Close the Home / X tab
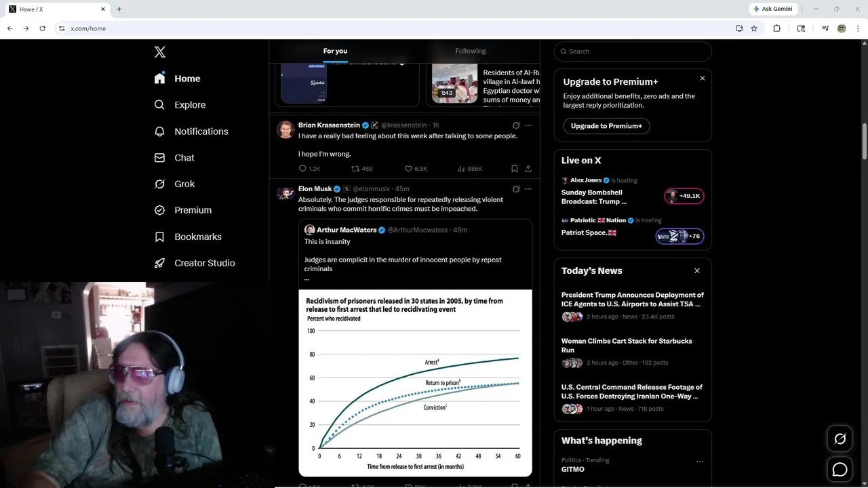The width and height of the screenshot is (868, 488). click(103, 9)
